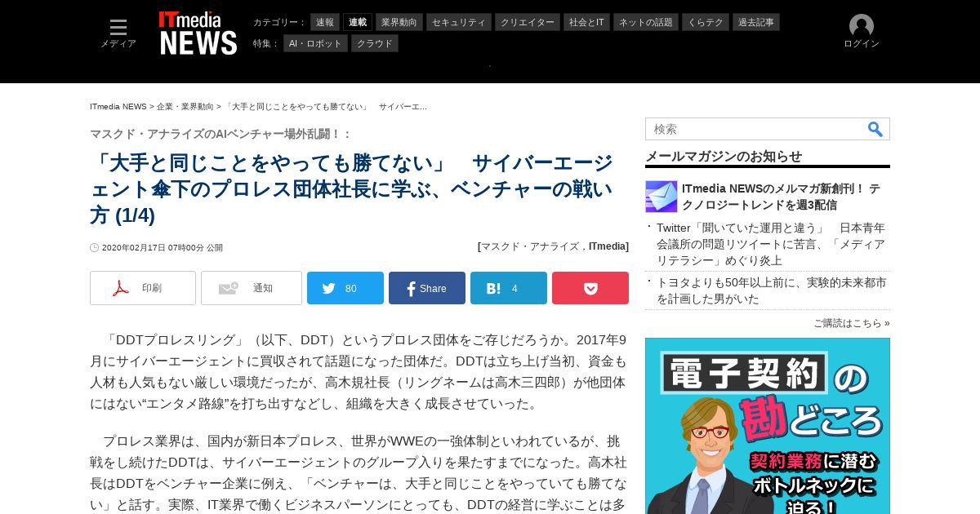
Task: Click the 通知 mail notification button
Action: [252, 288]
